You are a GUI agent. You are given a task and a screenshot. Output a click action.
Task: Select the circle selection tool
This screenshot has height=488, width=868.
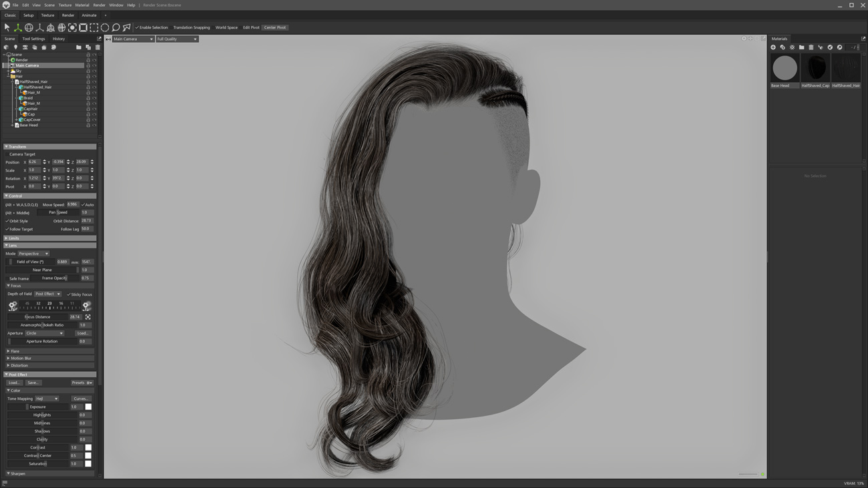pos(105,27)
